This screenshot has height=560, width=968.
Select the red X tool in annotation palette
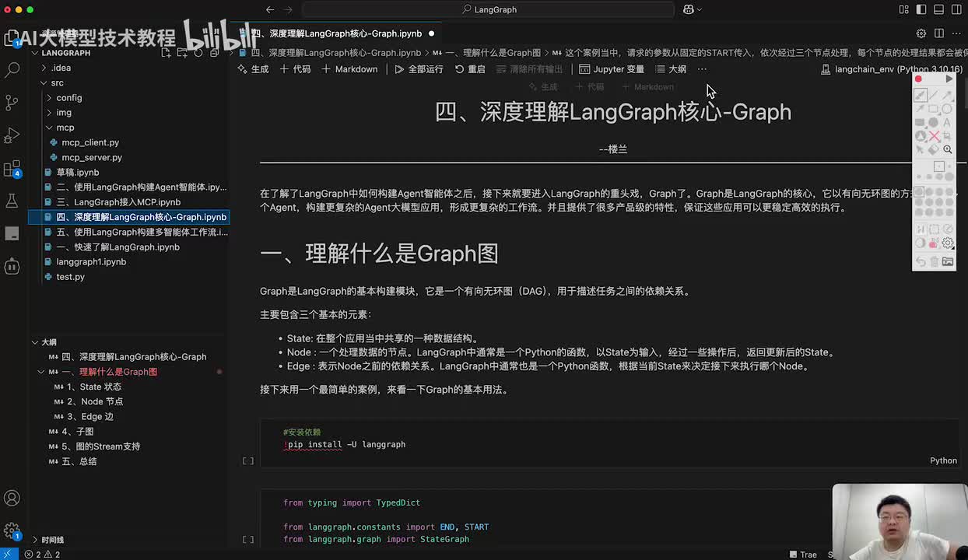[x=934, y=136]
